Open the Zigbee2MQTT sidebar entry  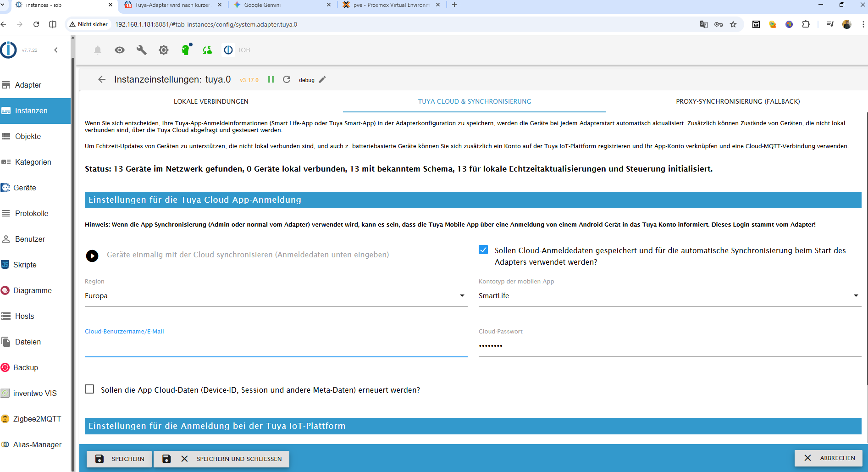pyautogui.click(x=37, y=419)
